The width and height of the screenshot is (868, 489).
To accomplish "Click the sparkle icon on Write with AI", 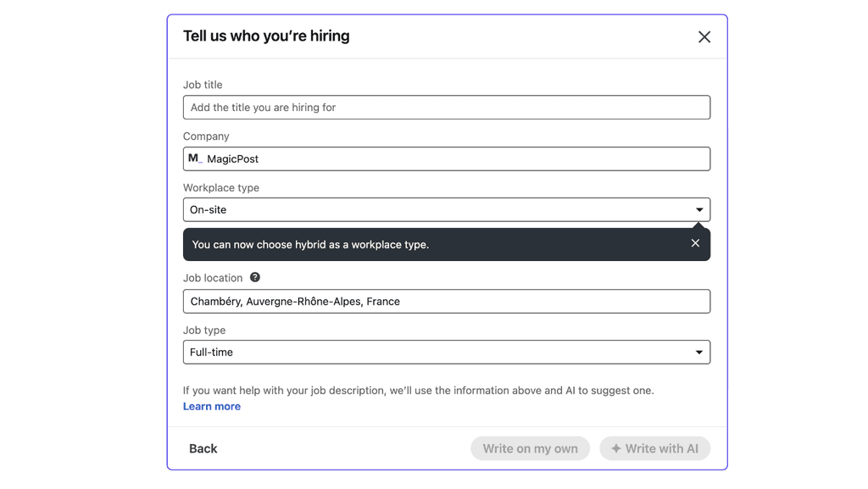I will (x=618, y=448).
